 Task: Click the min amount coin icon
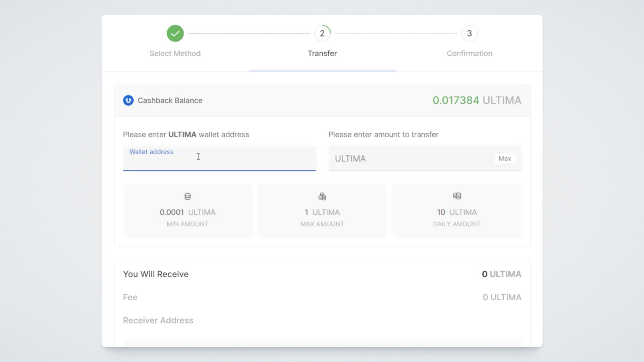[187, 196]
